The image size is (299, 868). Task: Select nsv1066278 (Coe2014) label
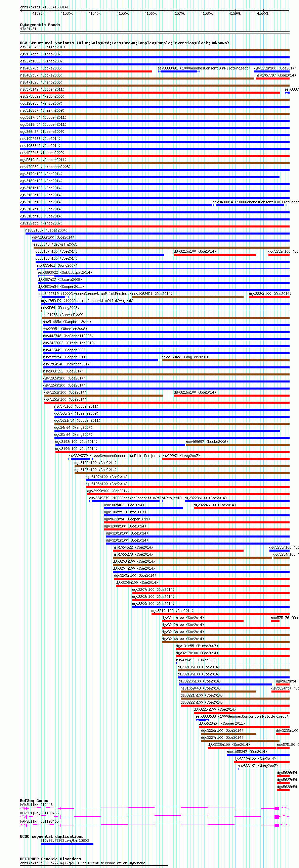pos(133,555)
